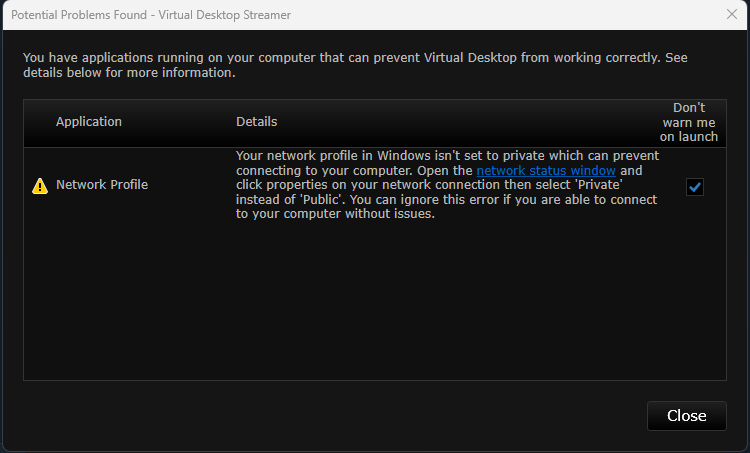Click the Close button

(x=686, y=416)
